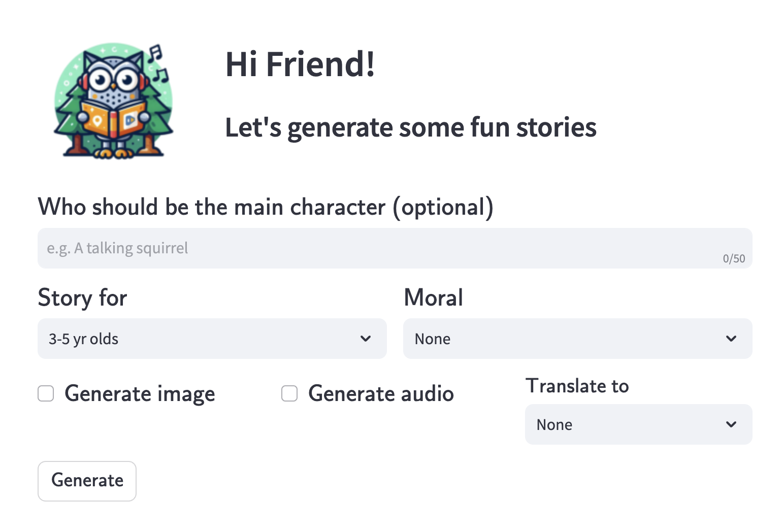Click the chevron arrow in Story for dropdown
783x532 pixels.
366,339
